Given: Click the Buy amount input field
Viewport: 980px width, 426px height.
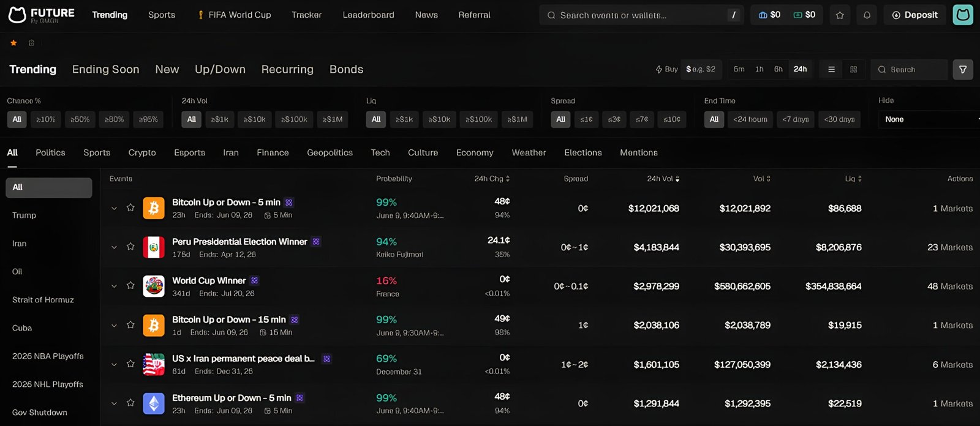Looking at the screenshot, I should [x=701, y=69].
